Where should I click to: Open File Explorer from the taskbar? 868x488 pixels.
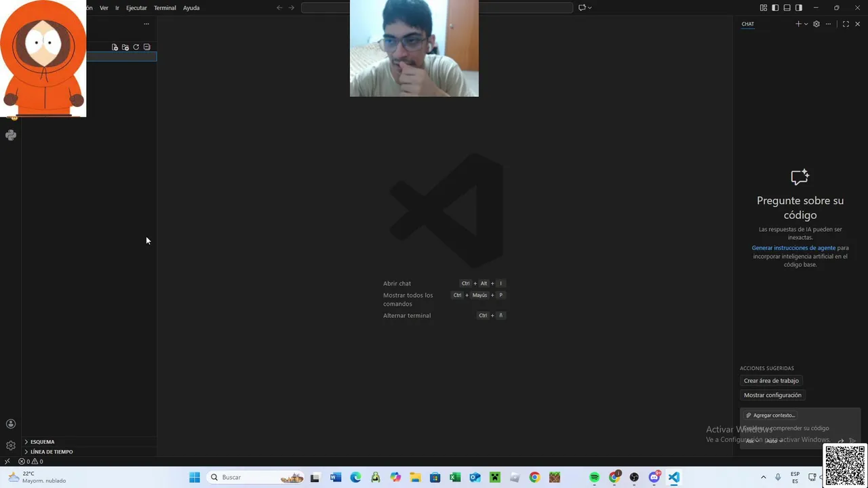[415, 477]
